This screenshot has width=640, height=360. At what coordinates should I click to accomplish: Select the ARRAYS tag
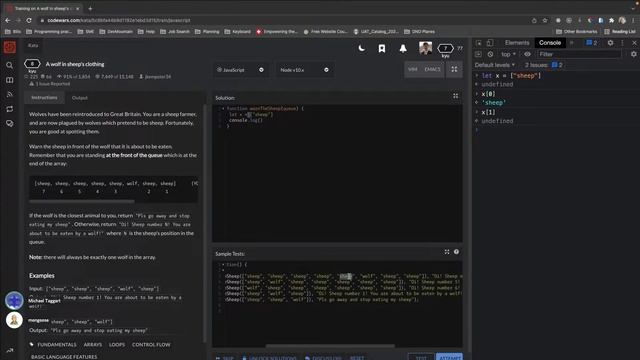(x=93, y=344)
